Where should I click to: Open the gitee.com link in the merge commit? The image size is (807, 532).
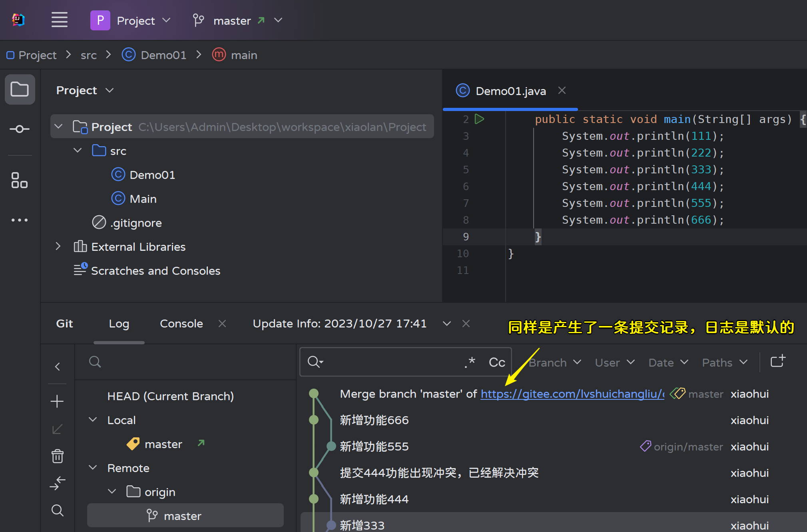tap(572, 394)
